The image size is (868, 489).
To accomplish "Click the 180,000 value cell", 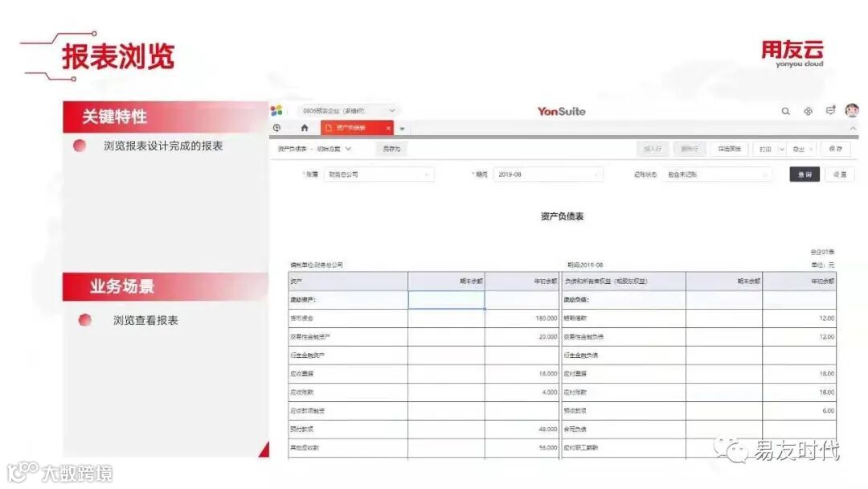I will click(522, 318).
